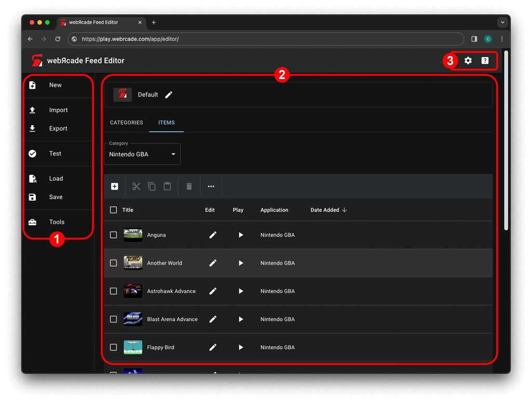Open help with the question mark icon

[x=485, y=60]
